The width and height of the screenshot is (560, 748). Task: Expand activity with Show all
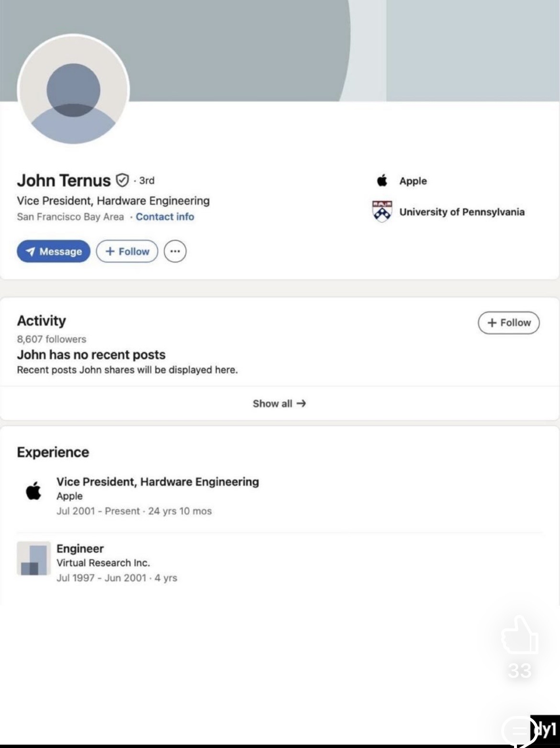pyautogui.click(x=280, y=403)
